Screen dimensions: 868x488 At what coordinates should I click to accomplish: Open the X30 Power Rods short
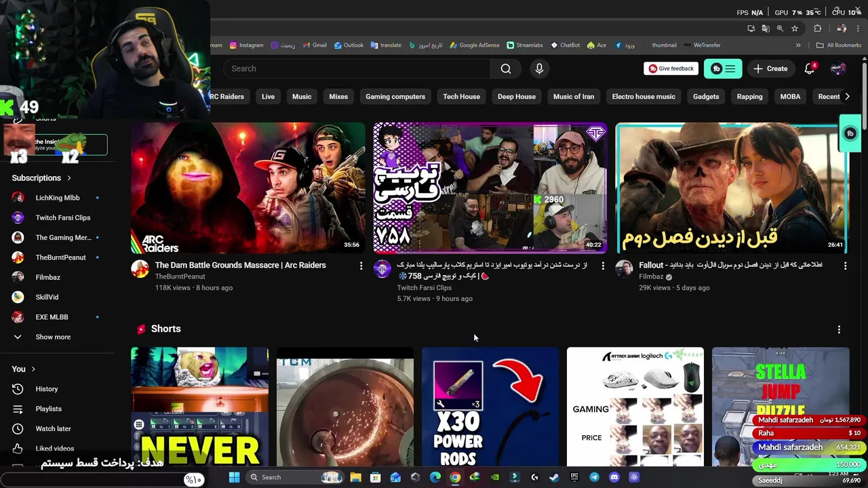pos(490,407)
